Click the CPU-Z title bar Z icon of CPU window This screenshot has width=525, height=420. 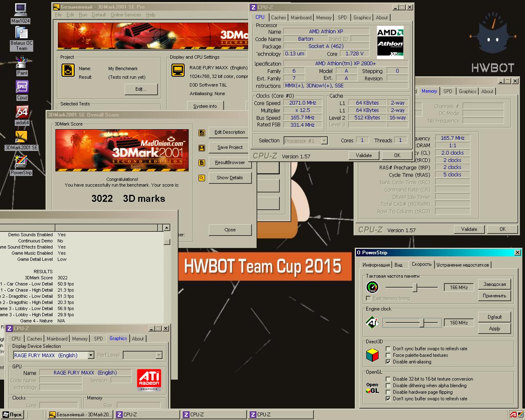[253, 7]
